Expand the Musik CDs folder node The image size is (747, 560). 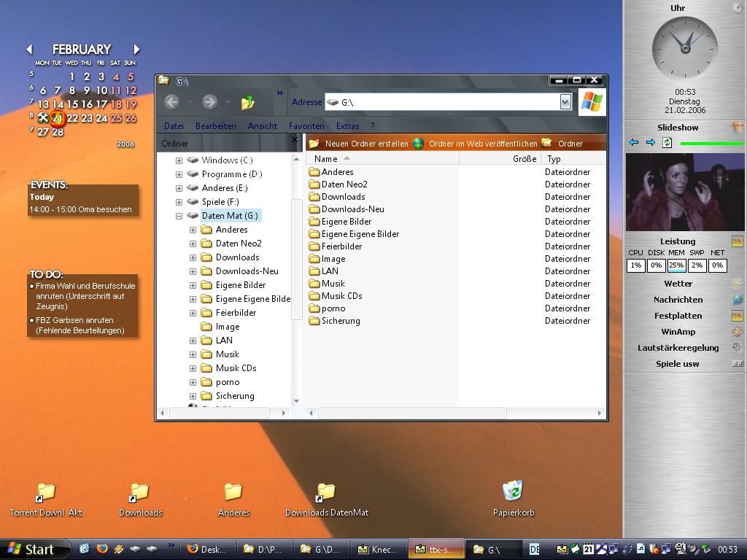[193, 368]
